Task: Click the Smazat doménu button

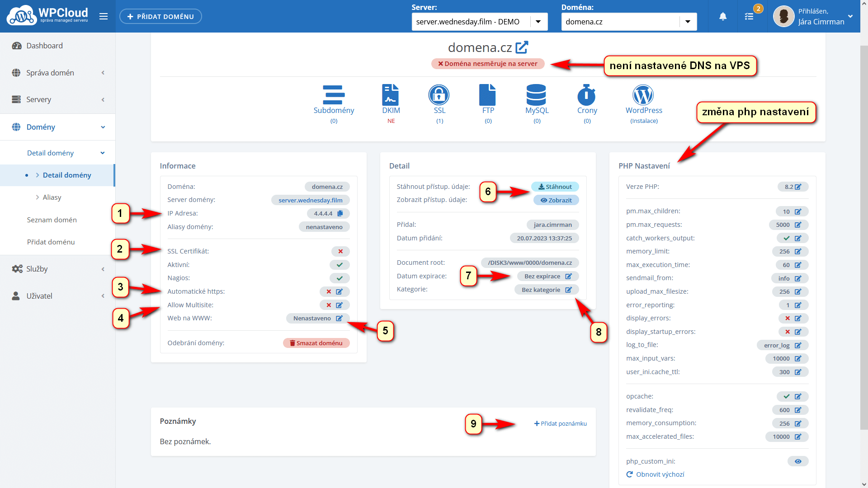Action: pos(316,343)
